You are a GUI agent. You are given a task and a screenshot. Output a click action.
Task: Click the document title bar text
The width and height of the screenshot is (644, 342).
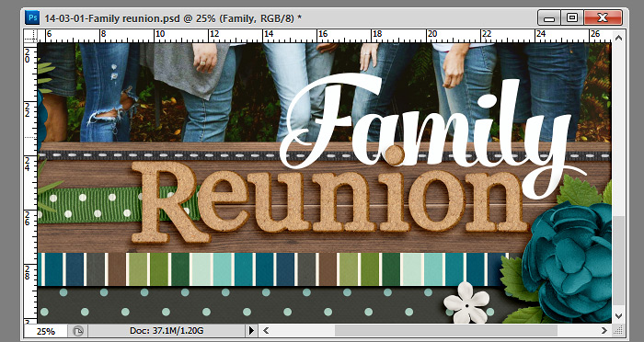click(x=173, y=18)
